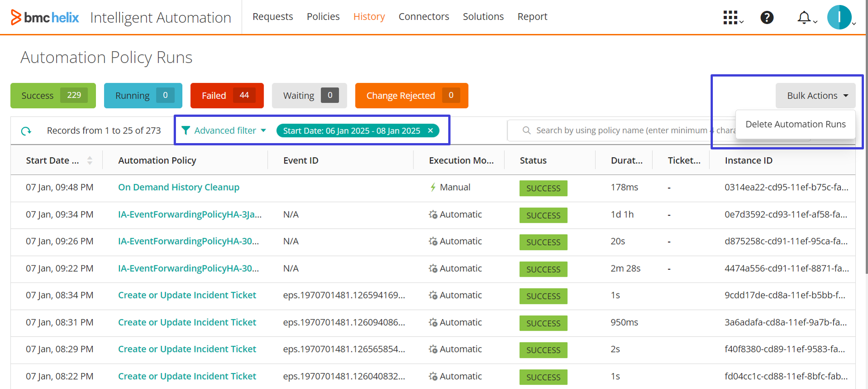Select instance ID 0e7d3592-cd93-11ef-af58-fa...
This screenshot has height=389, width=868.
(786, 215)
